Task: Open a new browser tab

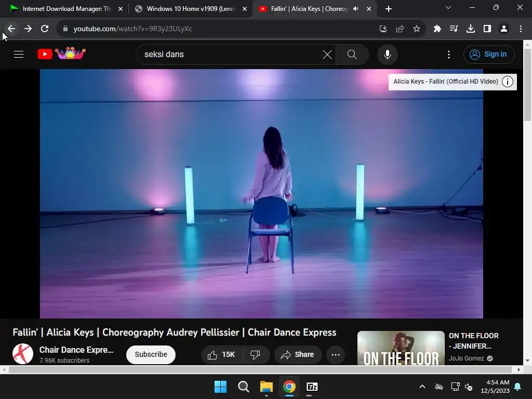Action: click(x=389, y=9)
